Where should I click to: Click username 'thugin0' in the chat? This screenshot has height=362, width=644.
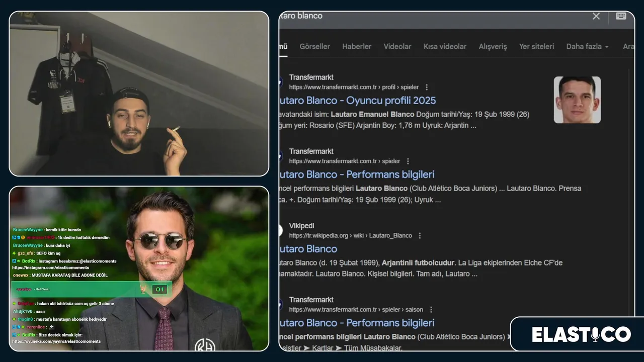[25, 319]
